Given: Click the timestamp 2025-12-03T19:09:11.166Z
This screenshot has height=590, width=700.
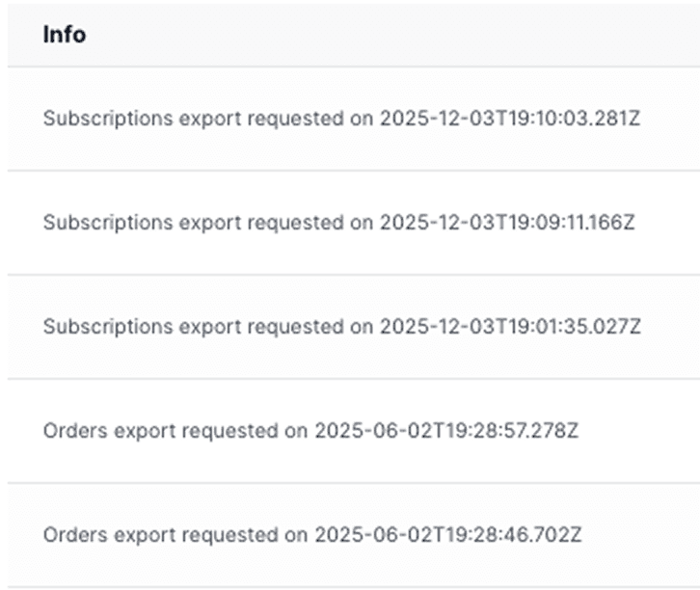Looking at the screenshot, I should [507, 223].
